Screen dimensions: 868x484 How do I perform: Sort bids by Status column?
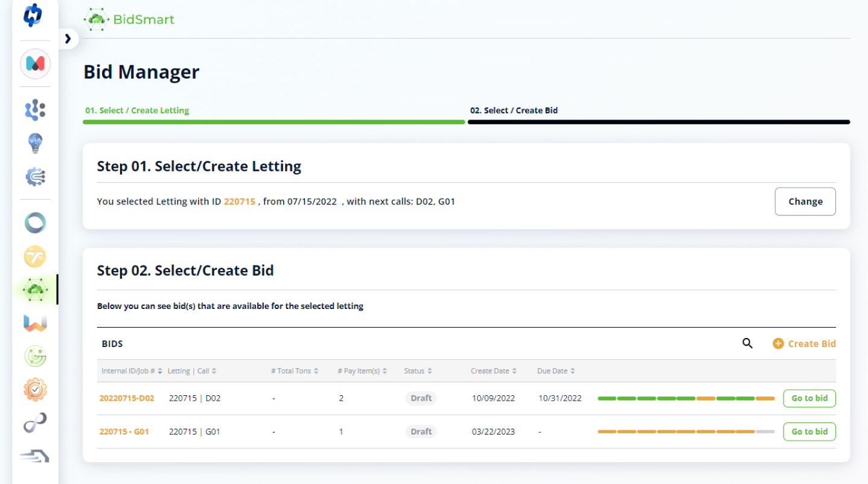tap(418, 371)
